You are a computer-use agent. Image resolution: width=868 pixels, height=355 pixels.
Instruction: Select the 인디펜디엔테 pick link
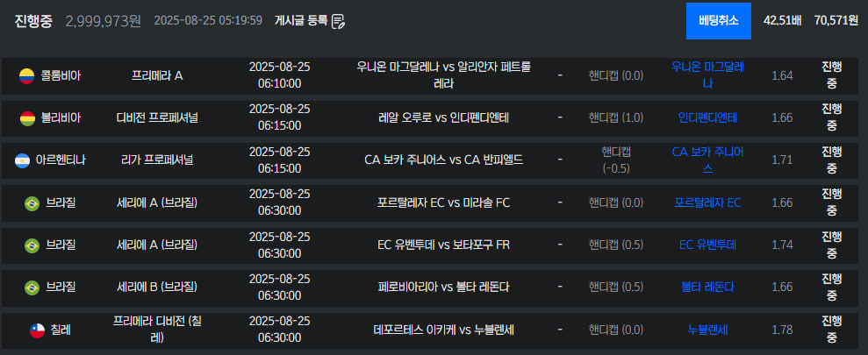coord(707,117)
